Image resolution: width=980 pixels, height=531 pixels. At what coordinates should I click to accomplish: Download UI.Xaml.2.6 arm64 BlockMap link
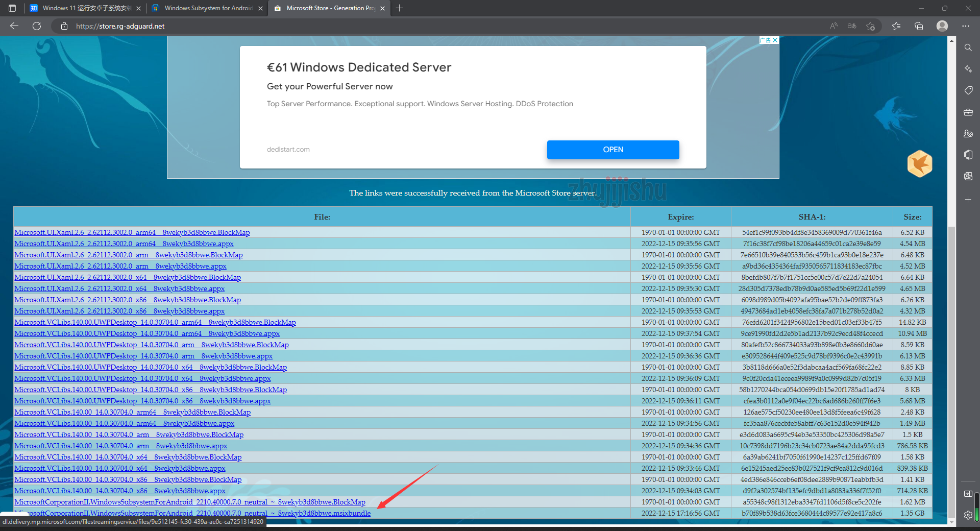click(132, 232)
